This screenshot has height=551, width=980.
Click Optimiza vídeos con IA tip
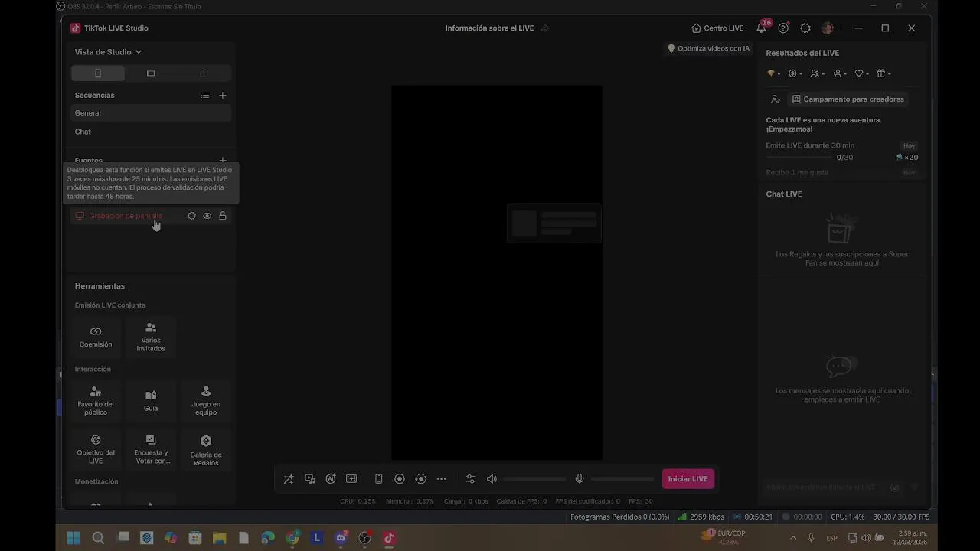(x=708, y=48)
